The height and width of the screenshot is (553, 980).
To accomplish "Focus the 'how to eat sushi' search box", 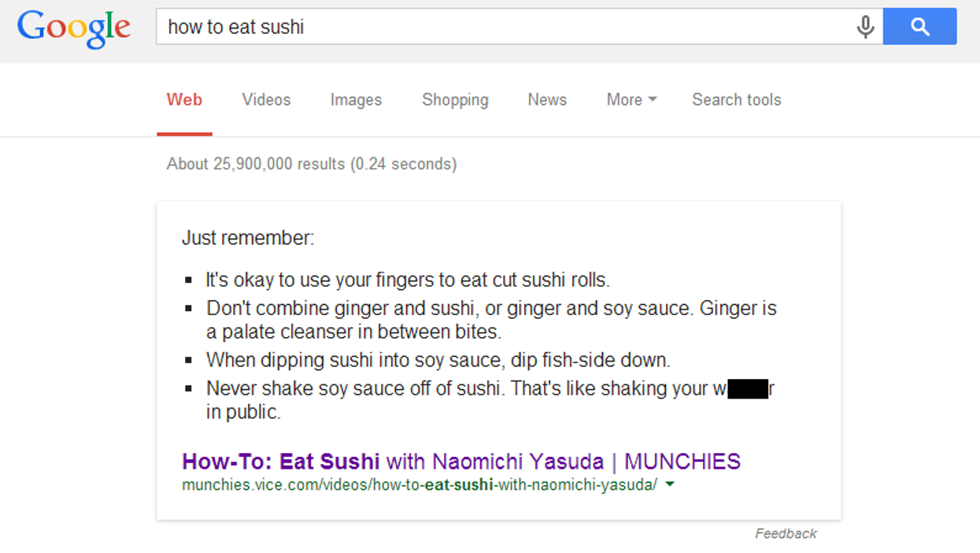I will coord(504,27).
